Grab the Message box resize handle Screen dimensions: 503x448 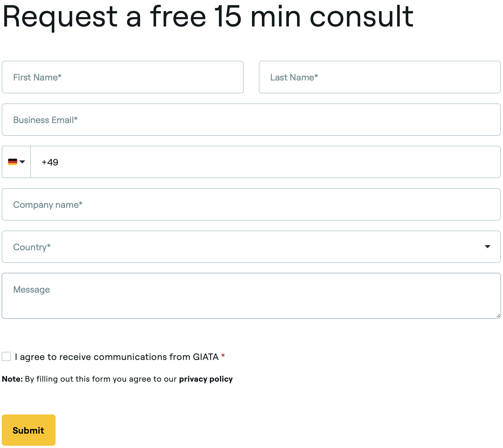pos(498,316)
